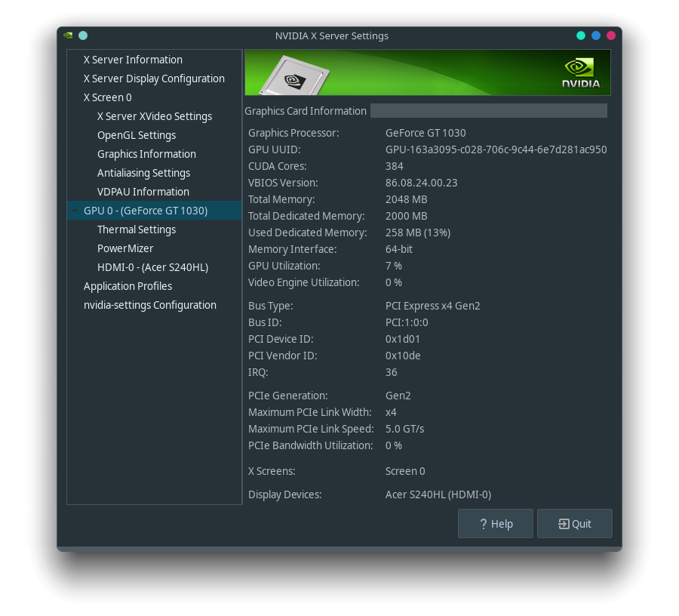Click IRQ value 36
The image size is (679, 616).
(x=391, y=373)
